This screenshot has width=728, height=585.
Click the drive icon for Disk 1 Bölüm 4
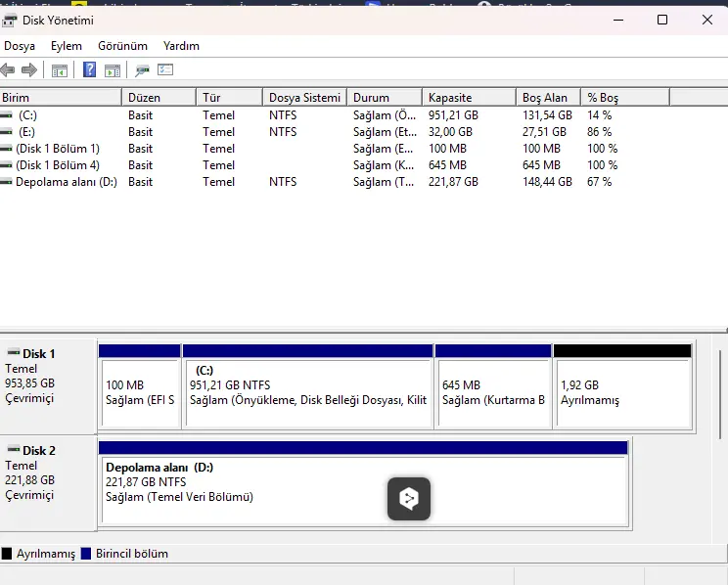pos(7,164)
